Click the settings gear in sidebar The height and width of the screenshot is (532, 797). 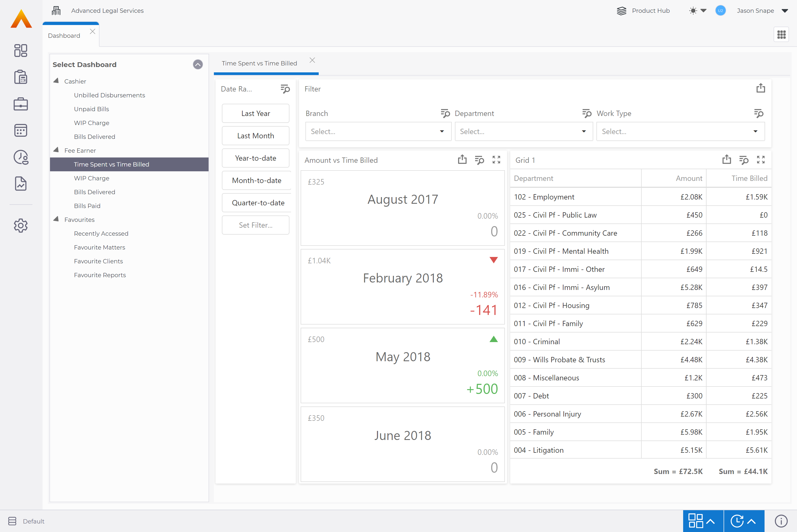tap(21, 226)
